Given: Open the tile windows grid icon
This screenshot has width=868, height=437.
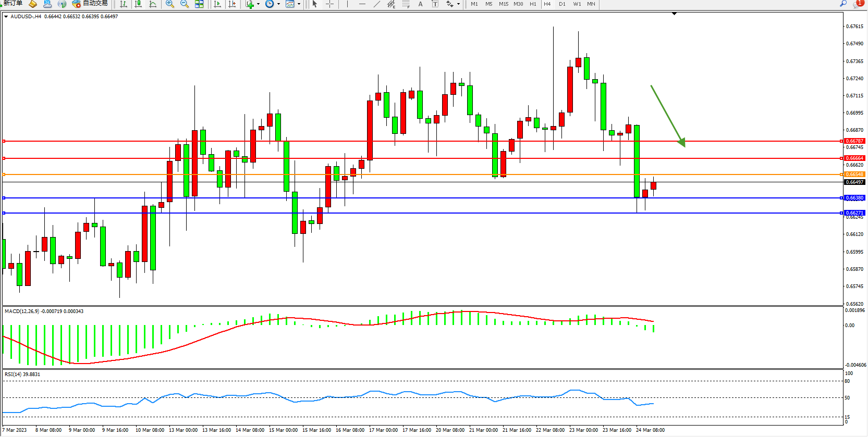Looking at the screenshot, I should click(x=199, y=4).
